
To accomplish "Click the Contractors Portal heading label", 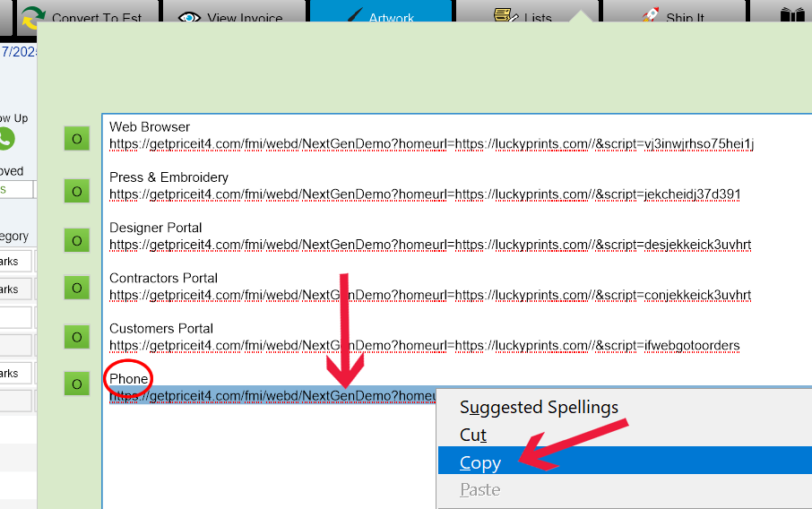I will pos(163,278).
